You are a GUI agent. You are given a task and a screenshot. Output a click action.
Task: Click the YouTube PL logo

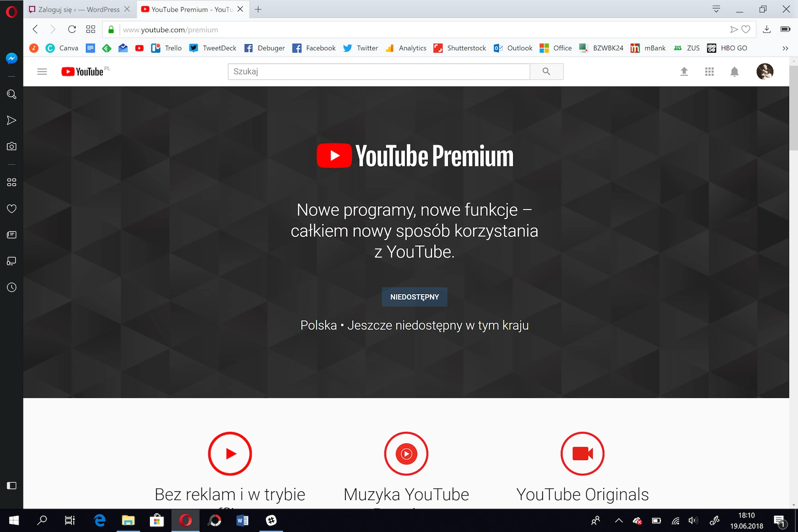pyautogui.click(x=86, y=71)
